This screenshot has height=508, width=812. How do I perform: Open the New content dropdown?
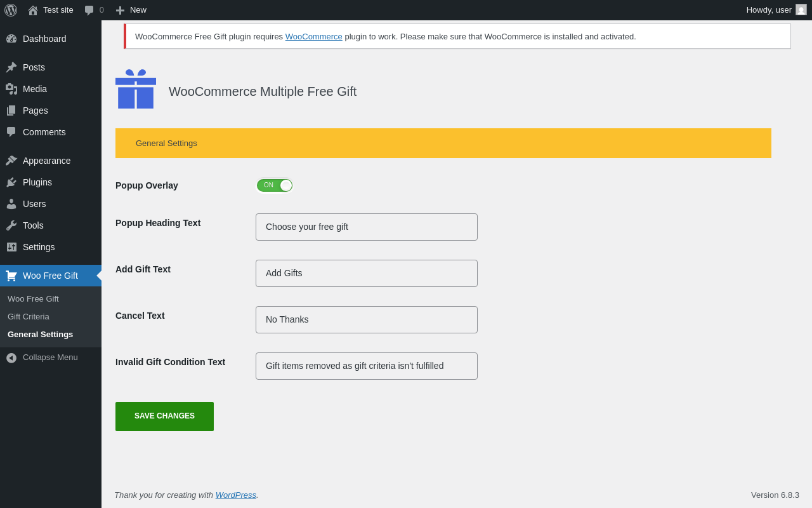[131, 10]
